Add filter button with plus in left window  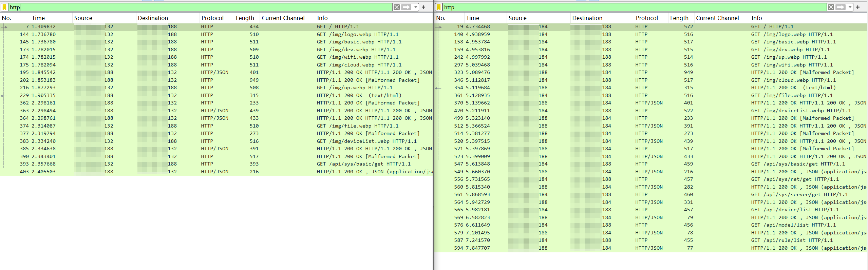click(423, 7)
